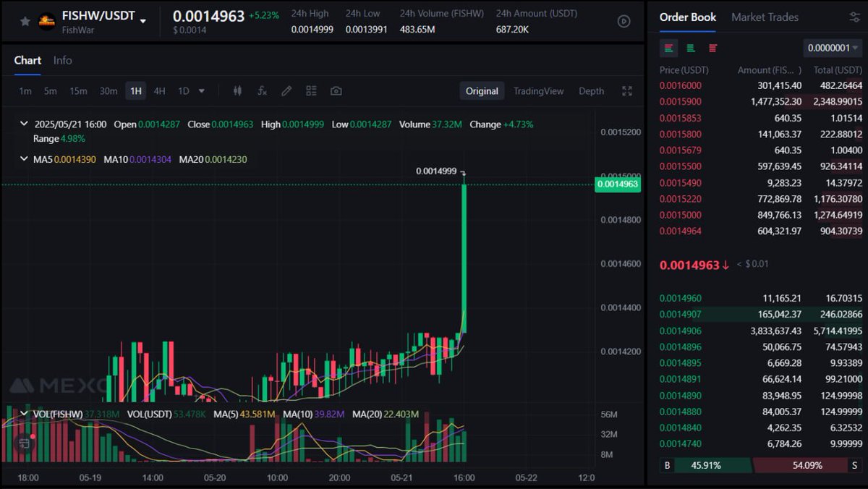Select the drawing pencil tool

point(286,90)
